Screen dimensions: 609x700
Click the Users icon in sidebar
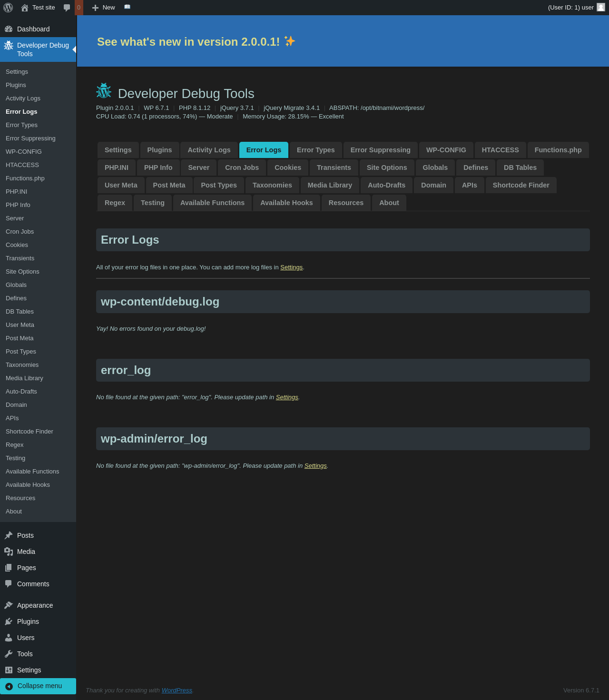point(9,638)
